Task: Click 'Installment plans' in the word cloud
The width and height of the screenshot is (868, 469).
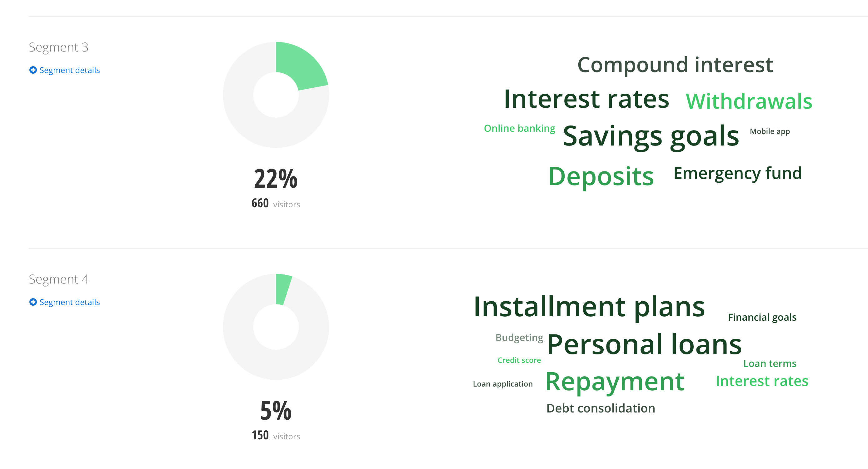Action: point(589,307)
